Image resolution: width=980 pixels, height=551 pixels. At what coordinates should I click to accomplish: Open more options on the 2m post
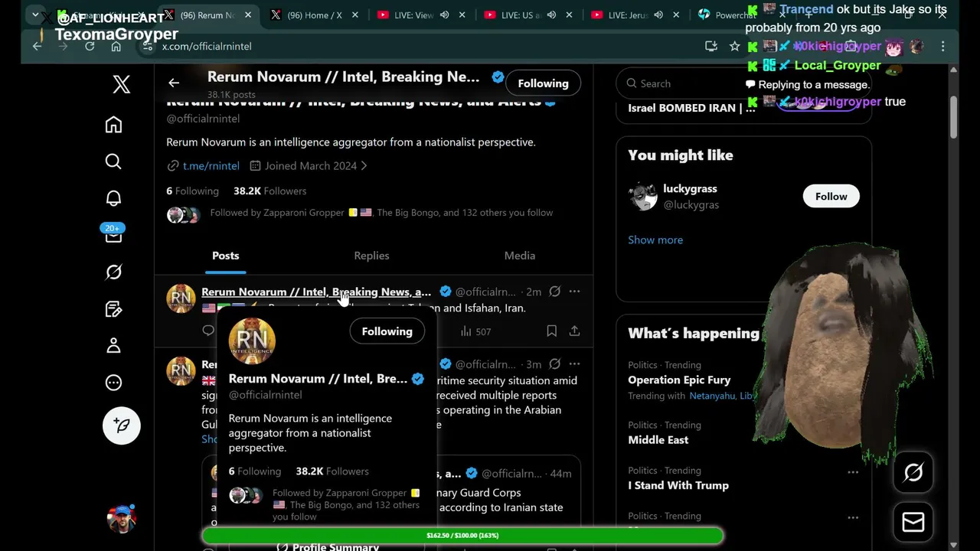coord(574,292)
